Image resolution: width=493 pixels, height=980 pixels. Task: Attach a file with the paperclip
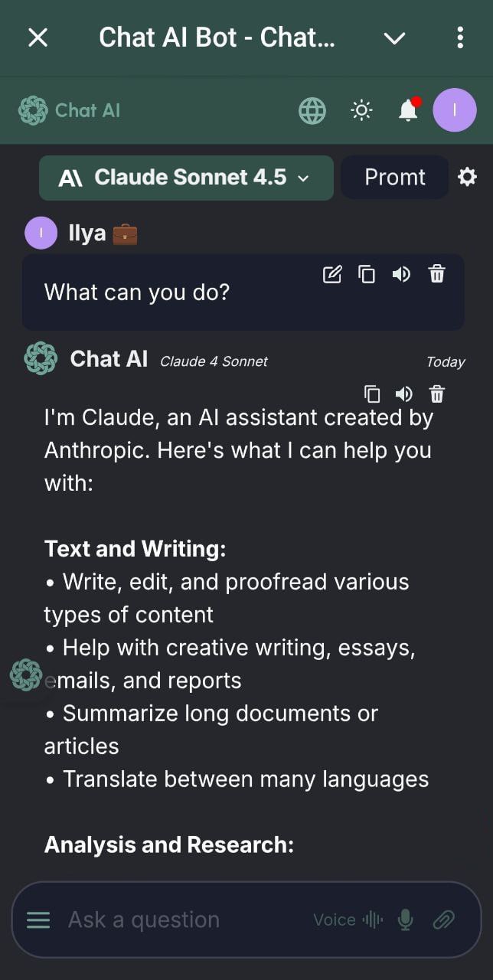tap(444, 920)
